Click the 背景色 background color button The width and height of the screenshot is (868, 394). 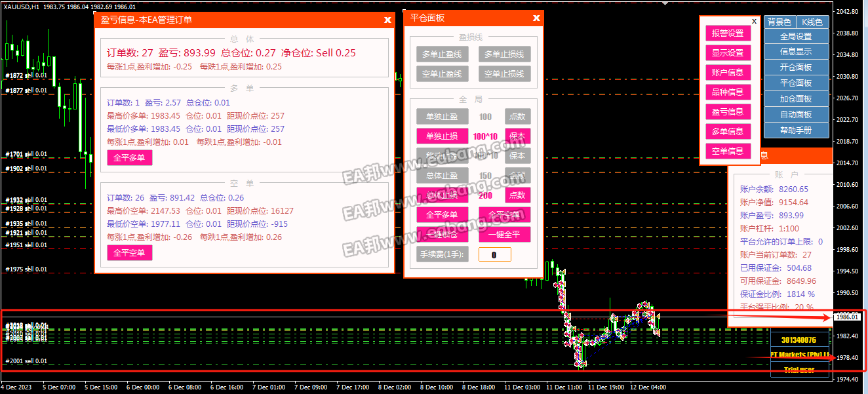point(779,22)
